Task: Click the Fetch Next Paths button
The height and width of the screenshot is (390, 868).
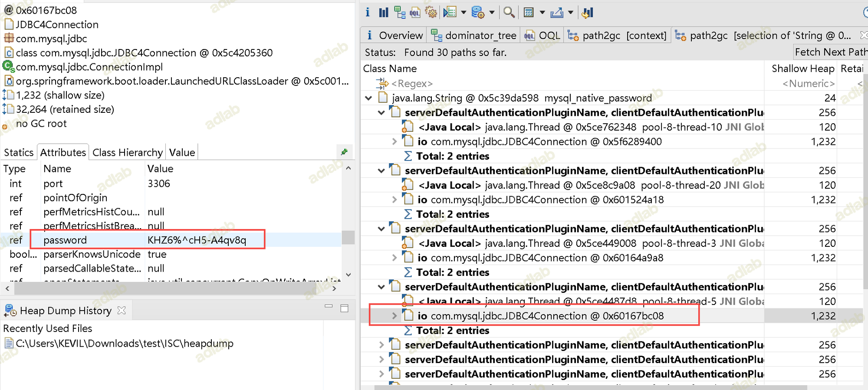Action: 830,52
